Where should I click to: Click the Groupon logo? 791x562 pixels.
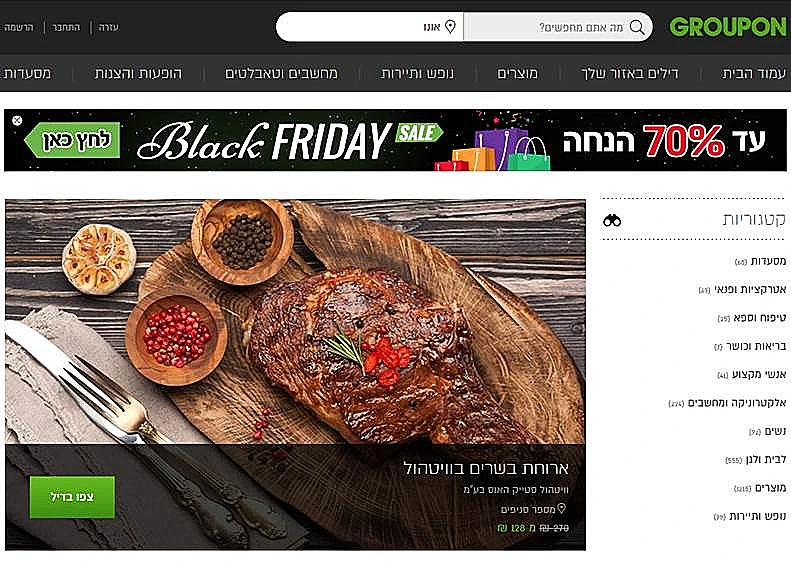click(x=728, y=27)
